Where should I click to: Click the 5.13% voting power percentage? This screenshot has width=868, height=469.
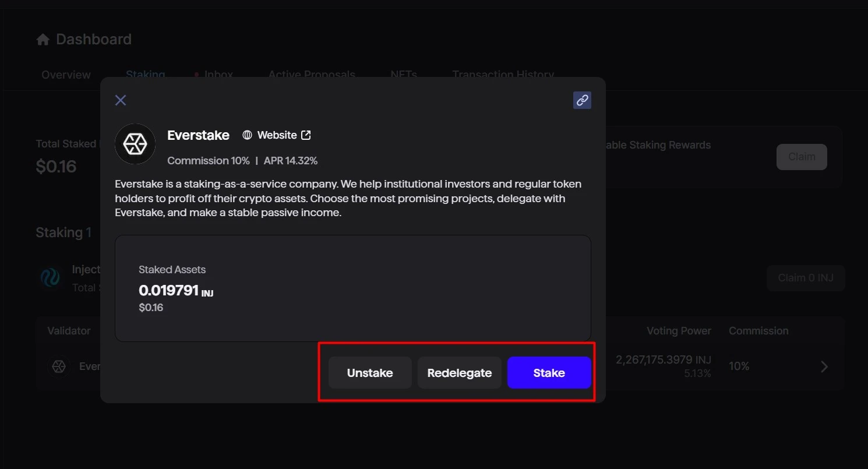pos(698,374)
